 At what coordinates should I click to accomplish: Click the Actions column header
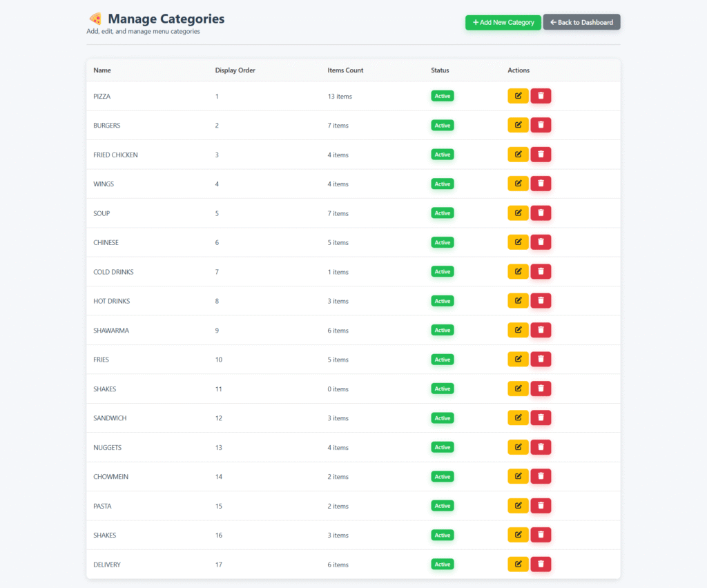[x=519, y=70]
